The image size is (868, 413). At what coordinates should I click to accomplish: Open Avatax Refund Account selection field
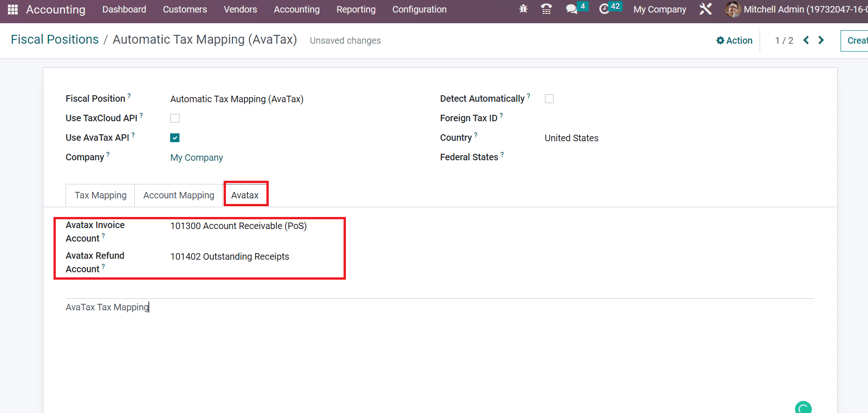pyautogui.click(x=230, y=256)
